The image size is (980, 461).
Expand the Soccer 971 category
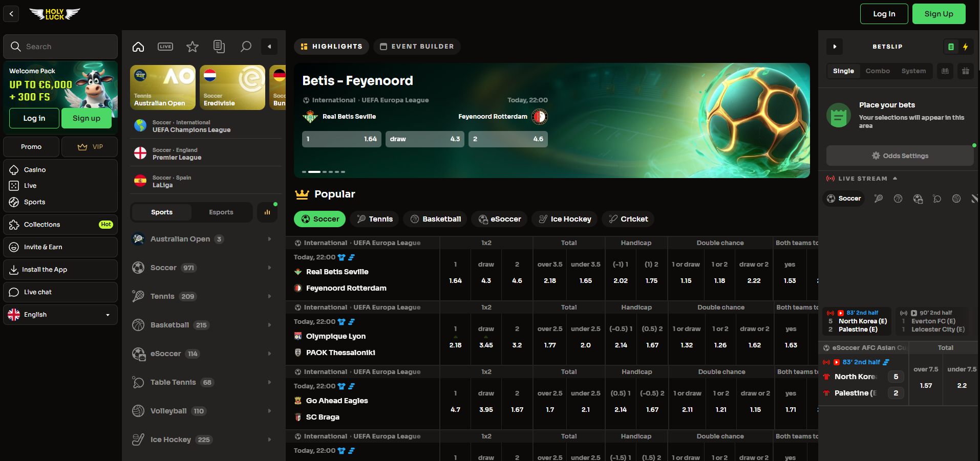point(203,268)
